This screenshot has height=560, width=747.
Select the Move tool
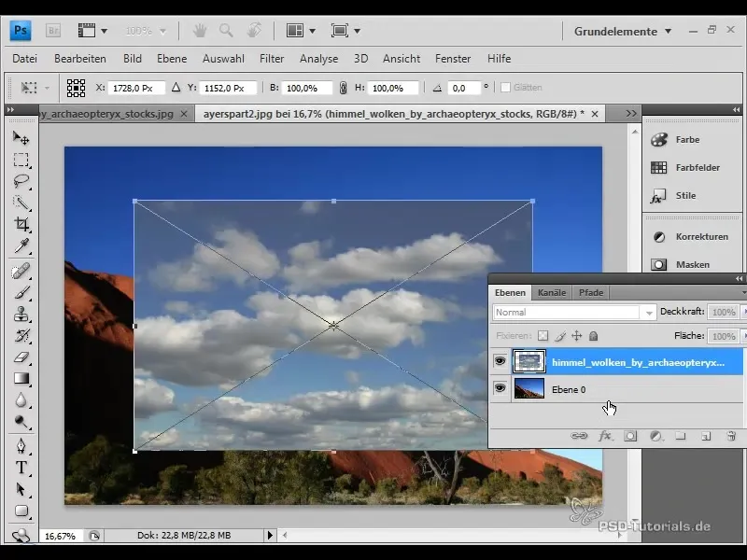[x=21, y=138]
